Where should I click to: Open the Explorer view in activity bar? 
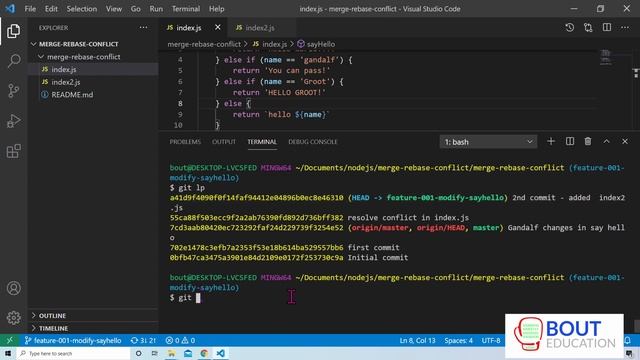point(13,31)
